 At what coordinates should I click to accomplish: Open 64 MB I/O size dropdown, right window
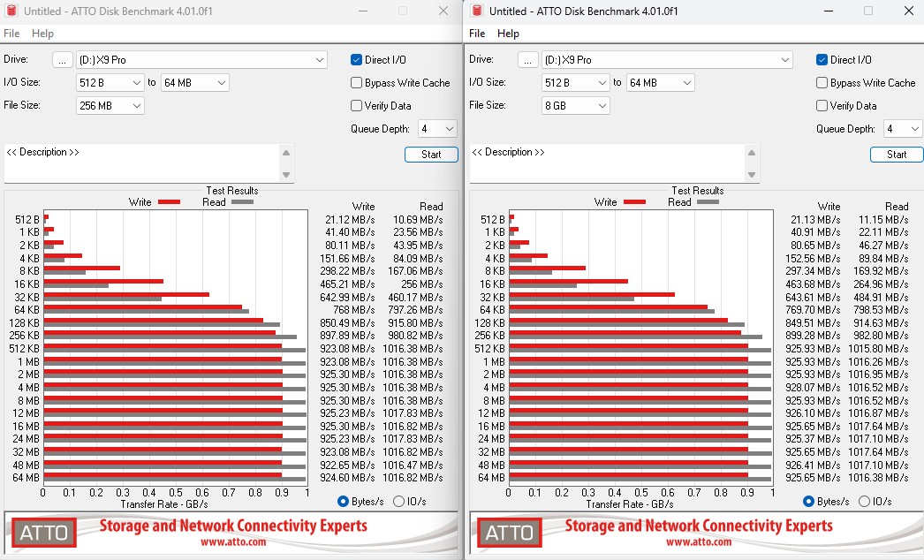660,82
